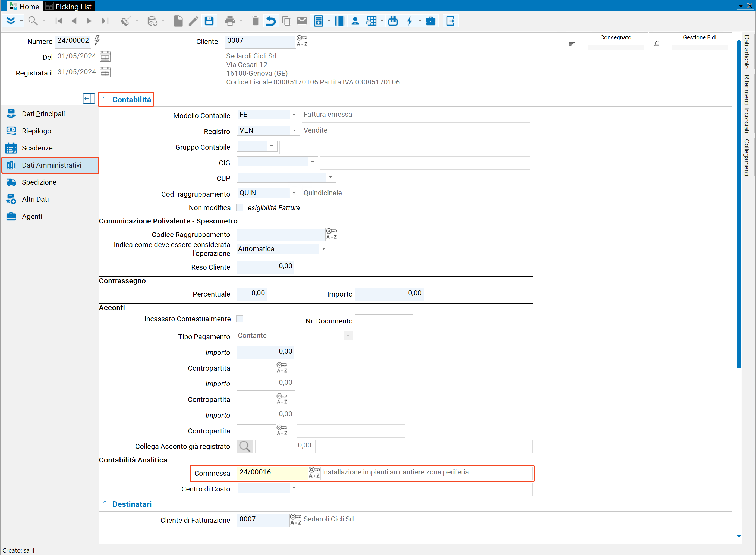Click the duplicate/copy document icon
The height and width of the screenshot is (555, 756).
coord(286,21)
